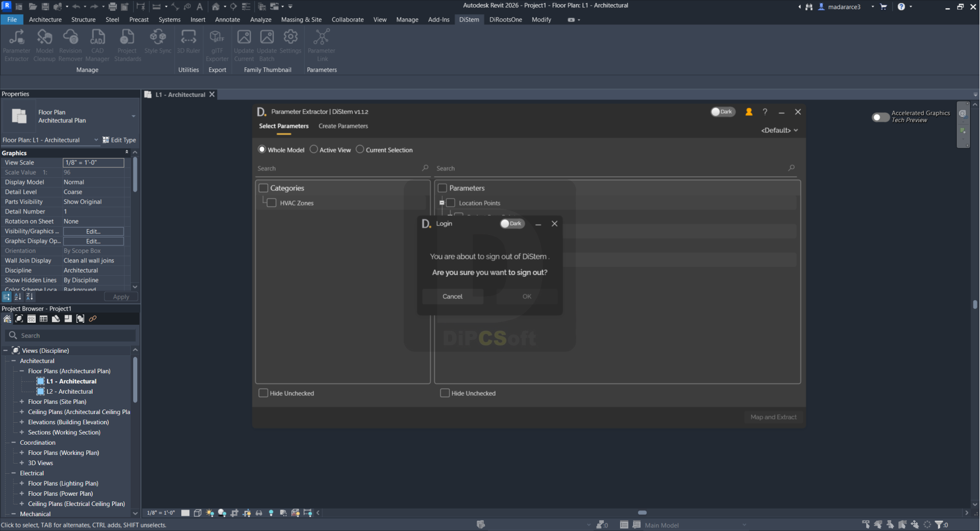Open the Floor Plan: L1 - Architectural instance dropdown
Screen dimensions: 980x531
click(96, 140)
